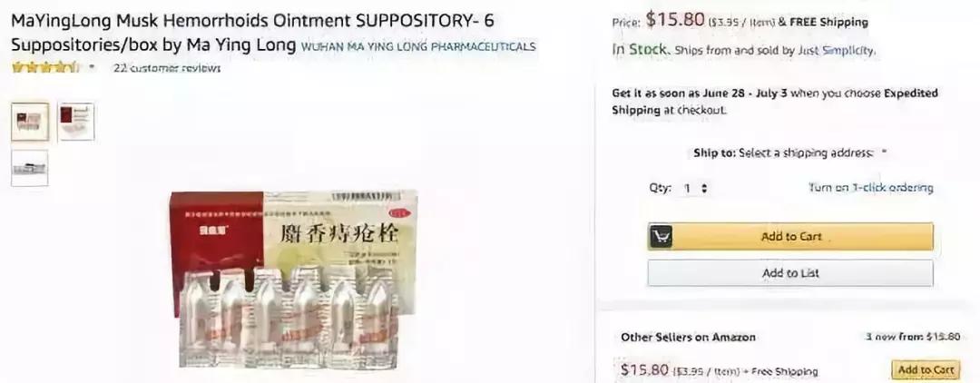Click the star rating icons
The width and height of the screenshot is (980, 383).
click(x=44, y=67)
